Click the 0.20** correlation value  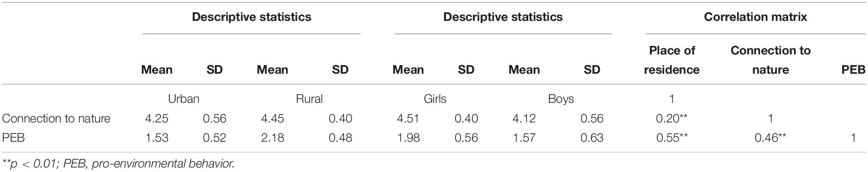[672, 118]
